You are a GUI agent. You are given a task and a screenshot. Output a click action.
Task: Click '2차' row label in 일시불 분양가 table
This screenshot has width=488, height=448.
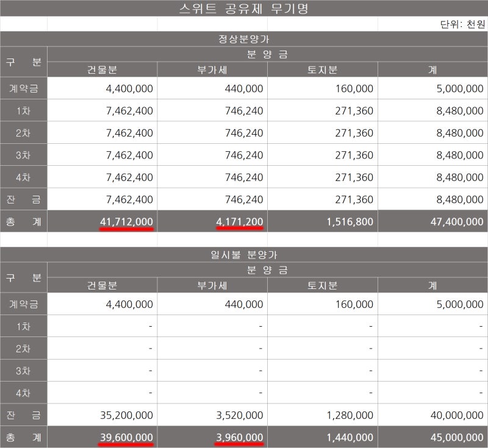click(x=24, y=349)
